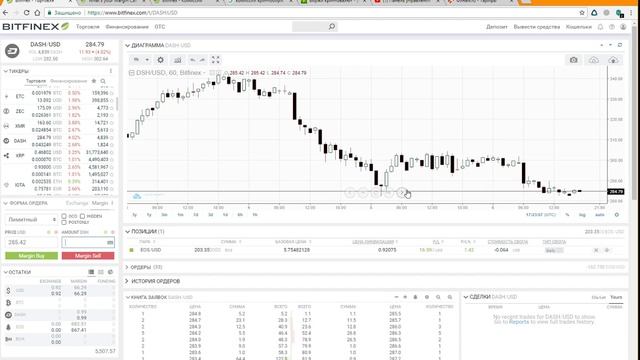Image resolution: width=640 pixels, height=360 pixels.
Task: Collapse the Книга заявок panel
Action: pyautogui.click(x=127, y=297)
